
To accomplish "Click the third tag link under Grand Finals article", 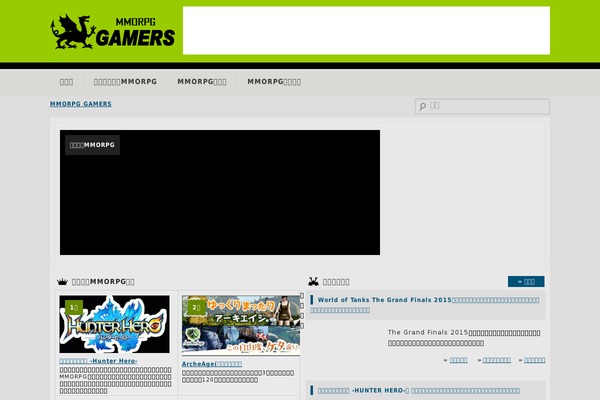I will pos(535,360).
